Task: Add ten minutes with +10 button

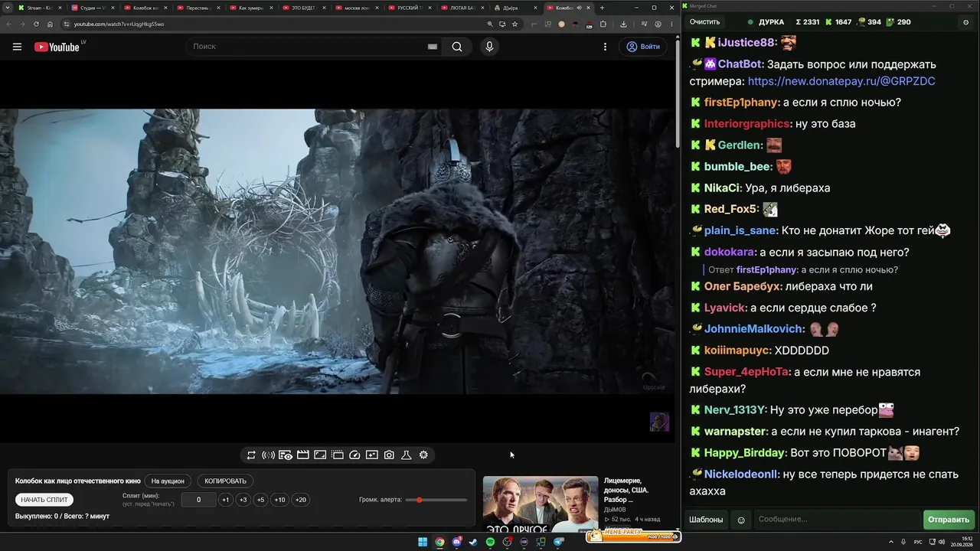Action: click(279, 500)
